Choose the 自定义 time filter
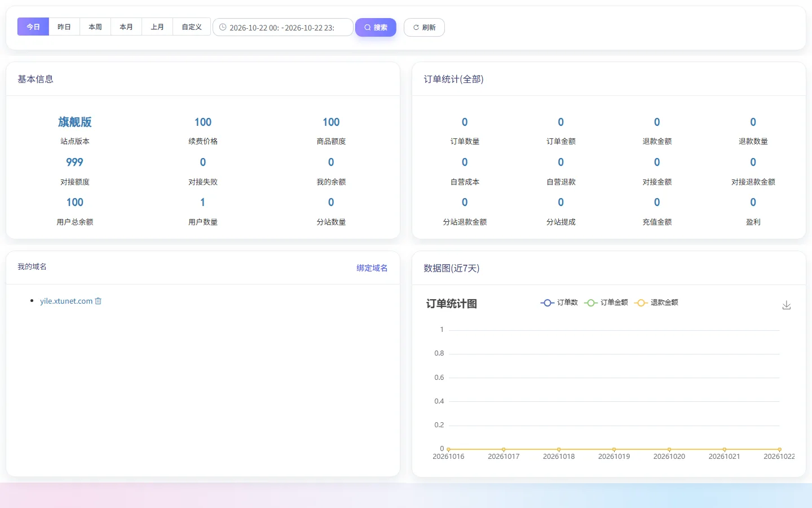The image size is (812, 508). point(192,27)
